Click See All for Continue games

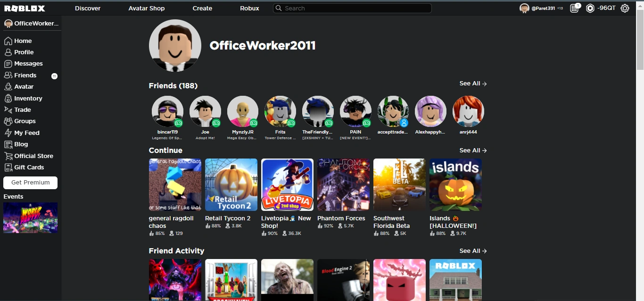click(472, 150)
